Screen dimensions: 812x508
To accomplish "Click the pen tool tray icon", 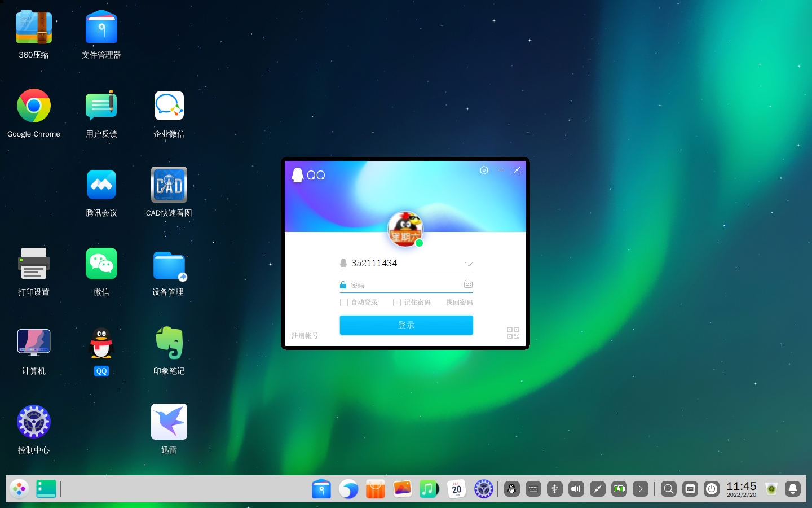I will pyautogui.click(x=598, y=489).
